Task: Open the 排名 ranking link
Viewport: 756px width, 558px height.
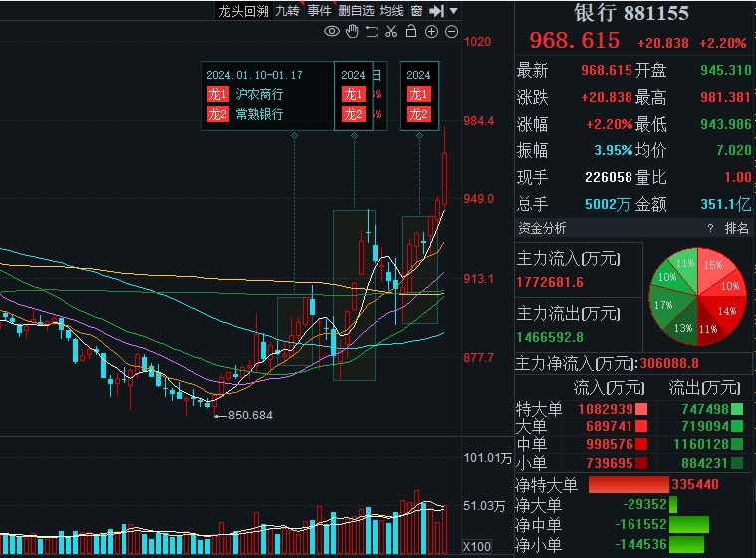Action: 736,228
